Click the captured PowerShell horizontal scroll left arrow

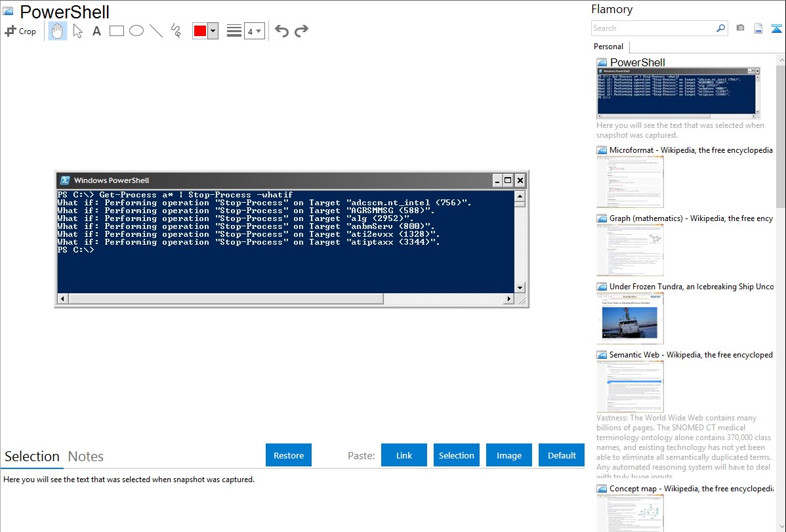point(63,299)
